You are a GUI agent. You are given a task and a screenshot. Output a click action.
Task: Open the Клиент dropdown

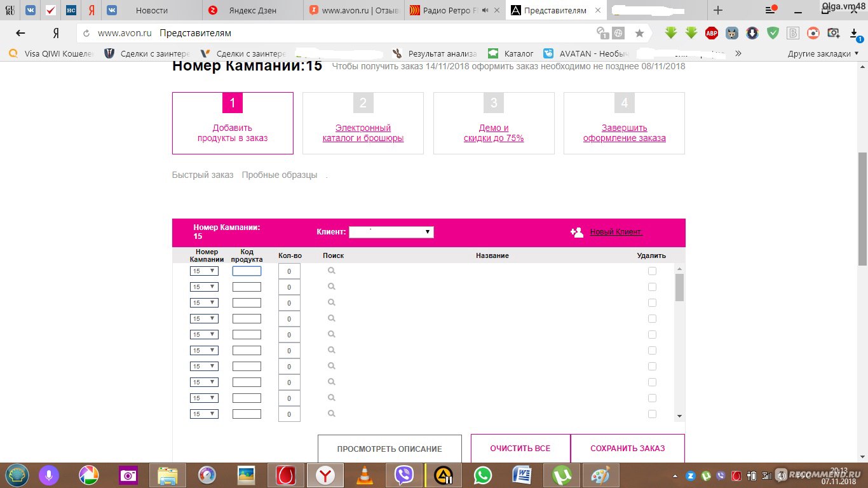point(391,233)
